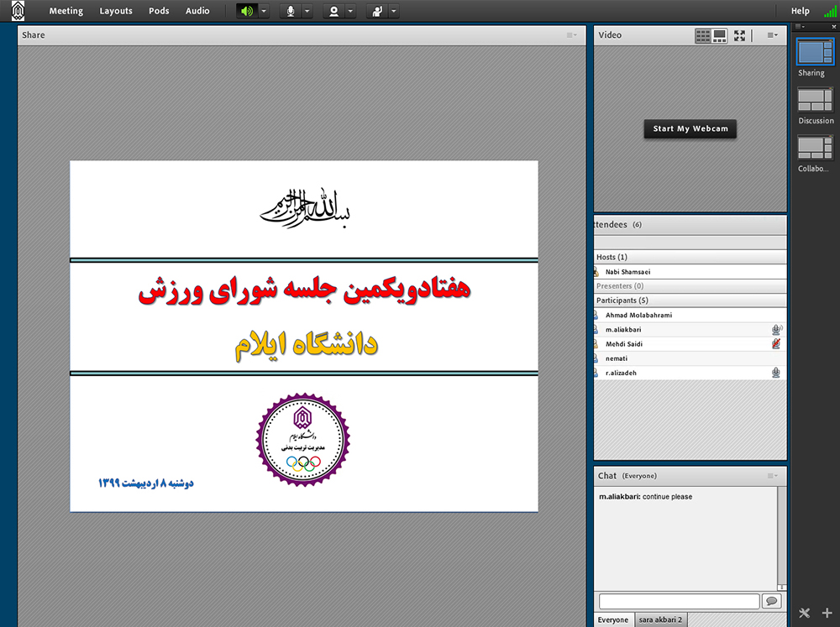
Task: Open the speaker options dropdown arrow
Action: 264,11
